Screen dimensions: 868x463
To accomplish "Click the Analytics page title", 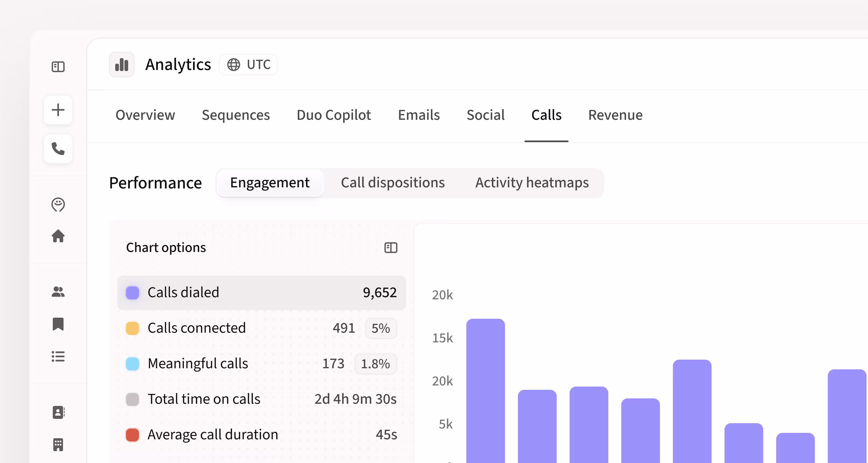I will coord(178,64).
